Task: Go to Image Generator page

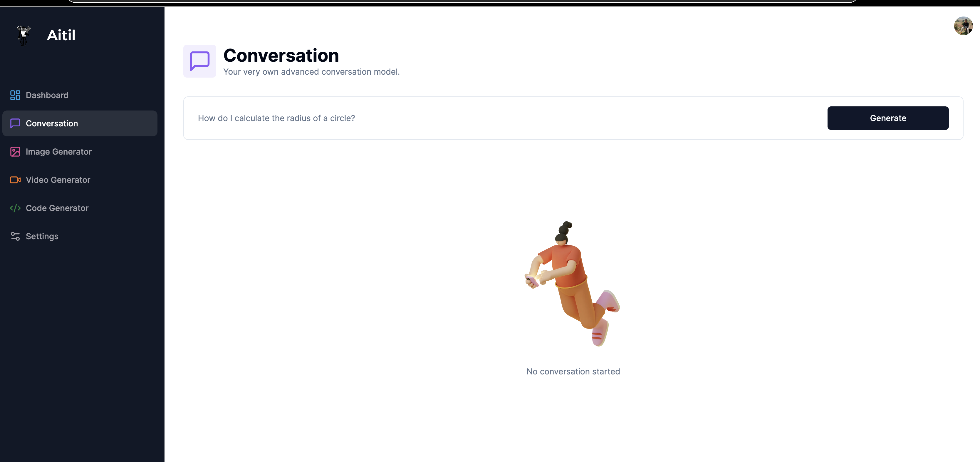Action: (58, 151)
